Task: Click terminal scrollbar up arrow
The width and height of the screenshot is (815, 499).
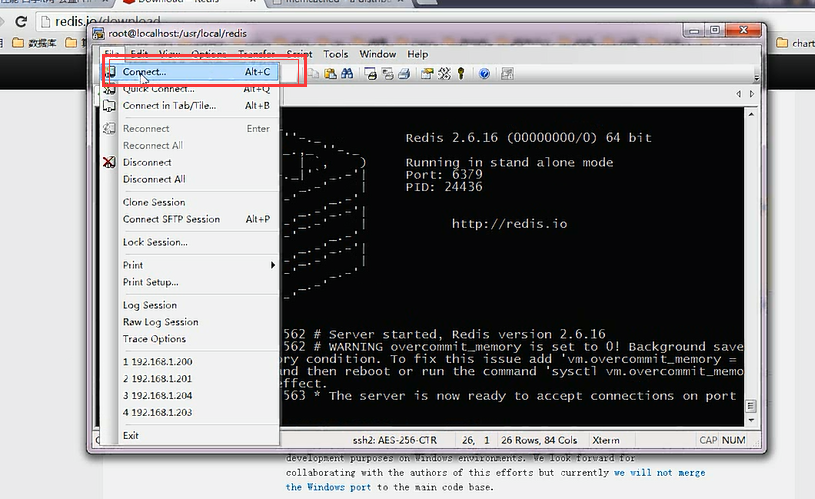Action: (751, 114)
